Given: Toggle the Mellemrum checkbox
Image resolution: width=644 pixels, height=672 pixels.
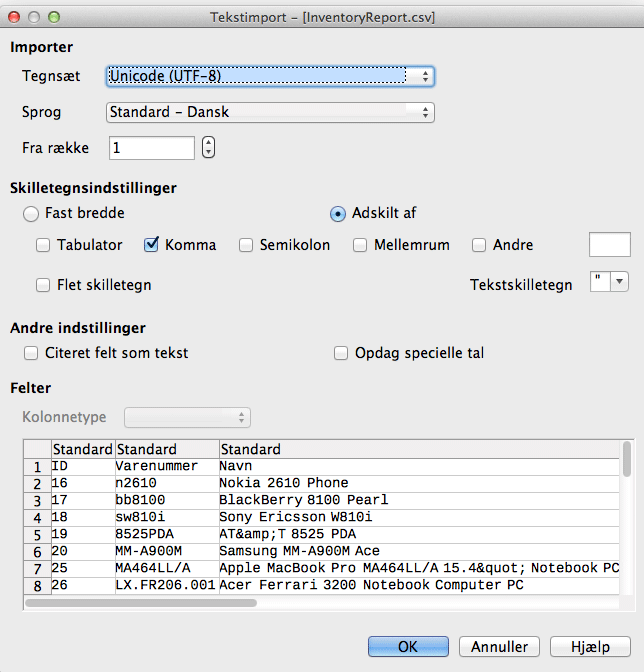Looking at the screenshot, I should point(360,245).
